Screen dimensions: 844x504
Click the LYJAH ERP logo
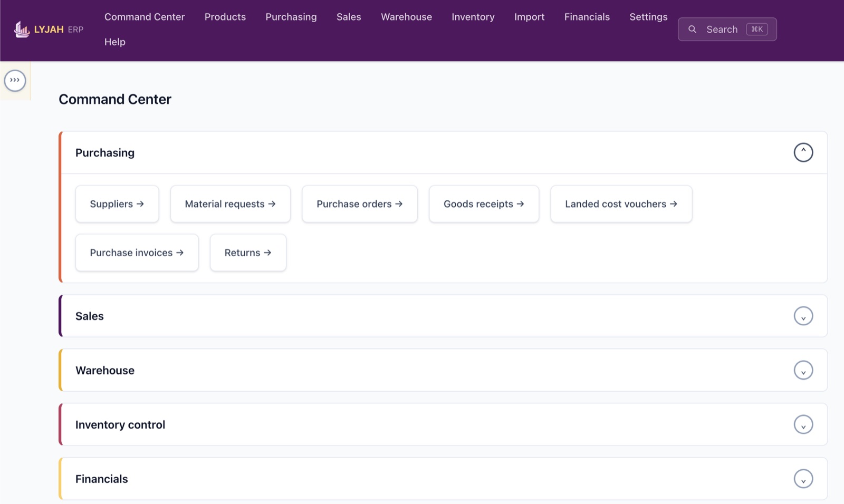pyautogui.click(x=49, y=30)
